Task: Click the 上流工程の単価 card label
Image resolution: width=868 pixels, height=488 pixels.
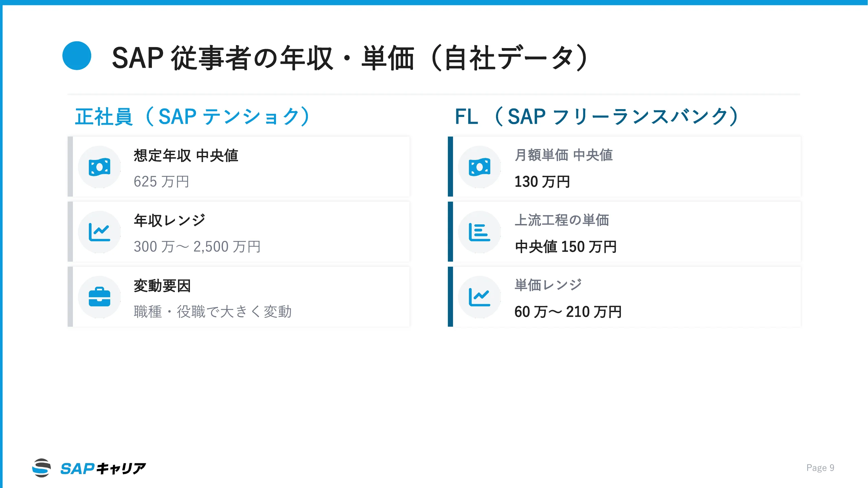Action: 562,220
